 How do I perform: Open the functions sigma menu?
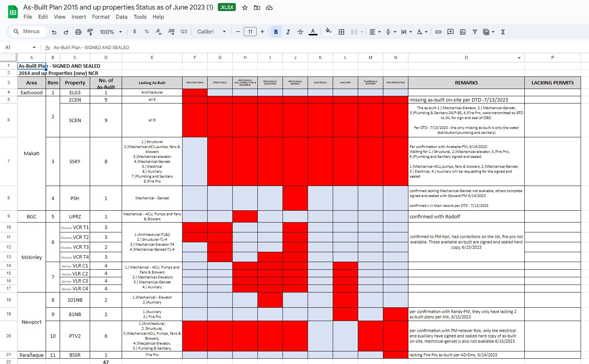click(x=503, y=32)
